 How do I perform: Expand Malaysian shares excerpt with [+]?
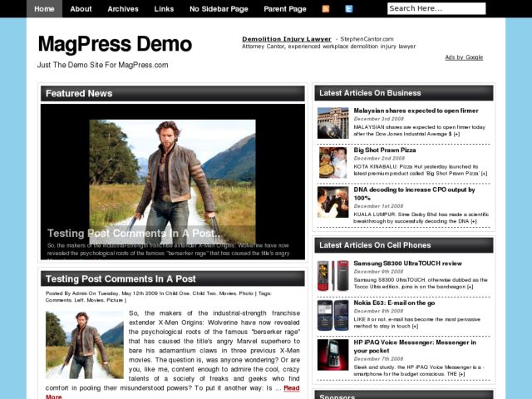click(x=456, y=134)
